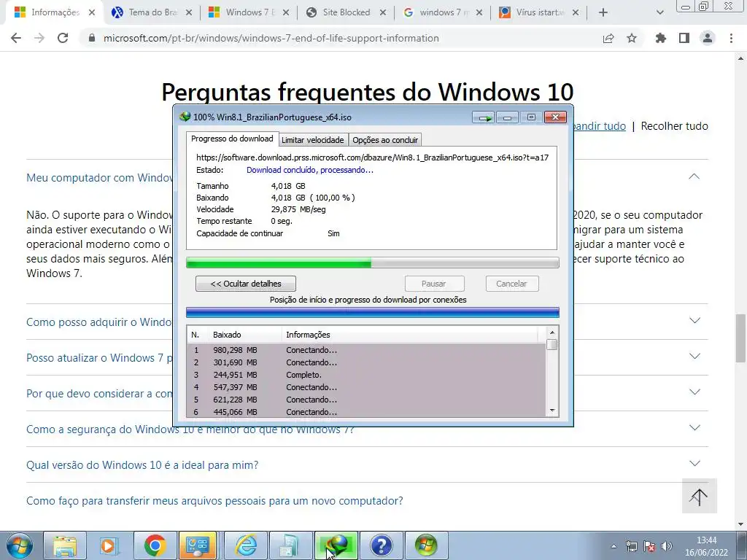The height and width of the screenshot is (560, 747).
Task: Click the IDM green arrow tray button
Action: pyautogui.click(x=484, y=117)
